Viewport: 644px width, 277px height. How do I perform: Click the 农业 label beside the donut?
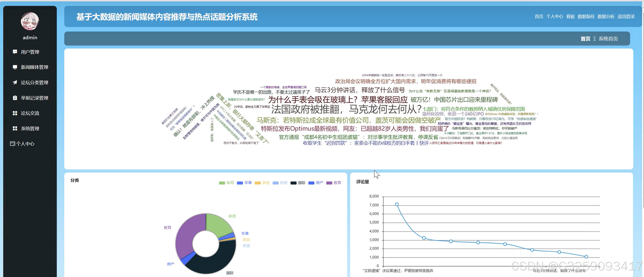tap(246, 240)
